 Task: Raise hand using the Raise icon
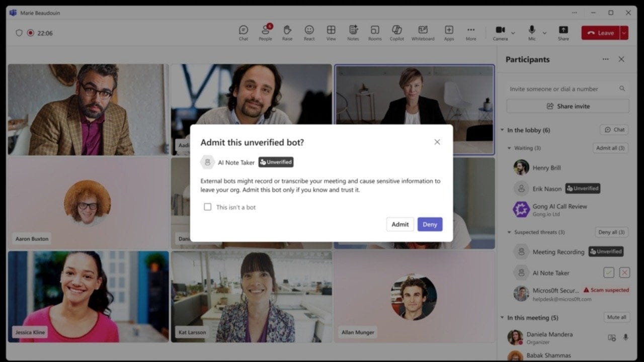coord(287,33)
